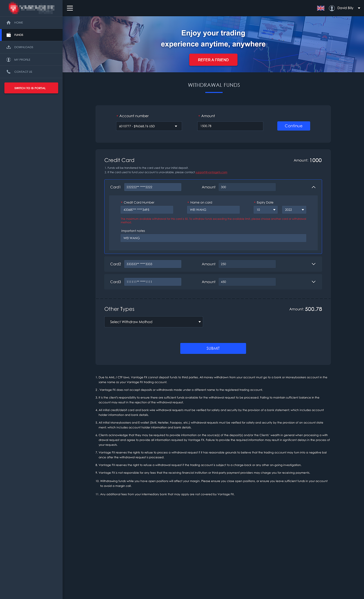
Task: Click the SUBMIT button
Action: [x=213, y=348]
